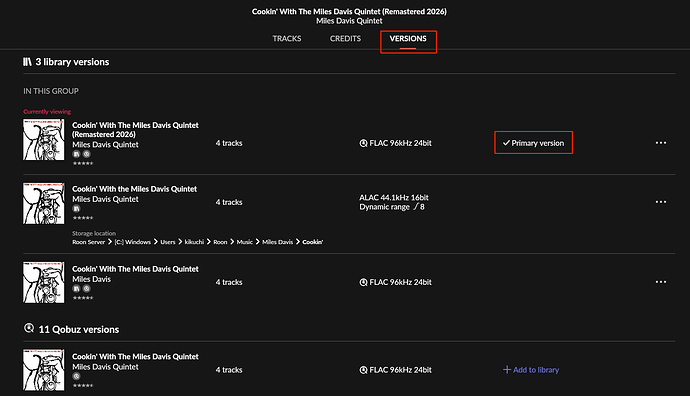Open three-dot menu for ALAC 44.1kHz version
The height and width of the screenshot is (396, 690).
click(x=661, y=202)
